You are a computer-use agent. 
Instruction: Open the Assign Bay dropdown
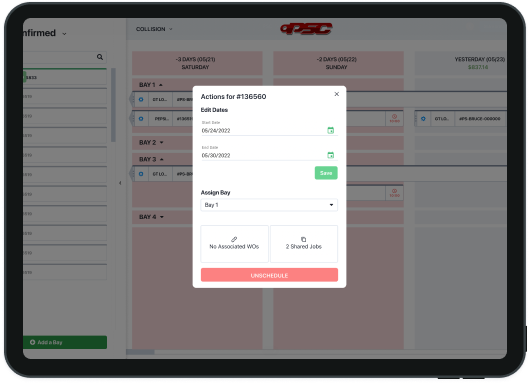[x=269, y=205]
